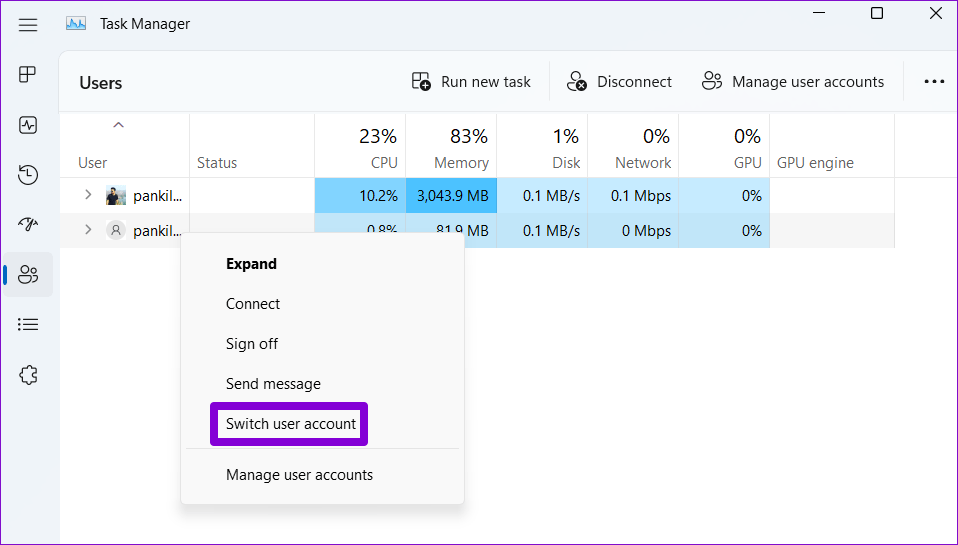This screenshot has height=545, width=958.
Task: Click the second user's generic avatar icon
Action: pos(115,230)
